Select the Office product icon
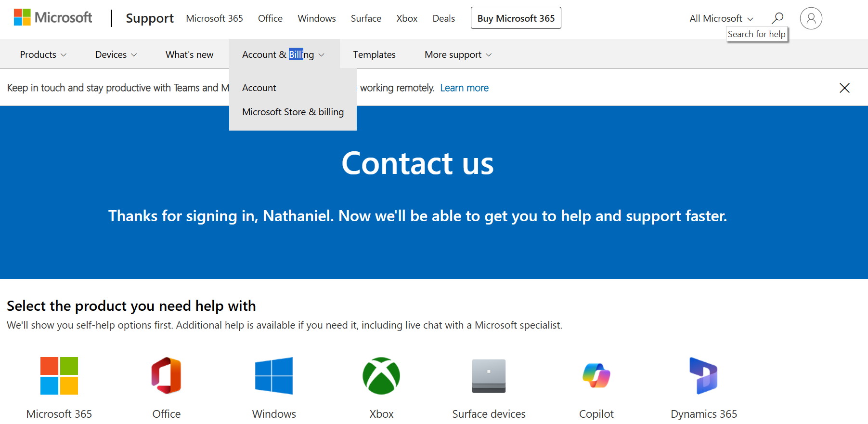 (x=167, y=376)
